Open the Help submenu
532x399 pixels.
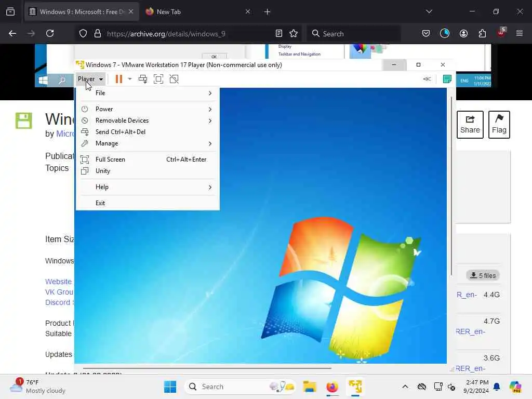click(148, 187)
